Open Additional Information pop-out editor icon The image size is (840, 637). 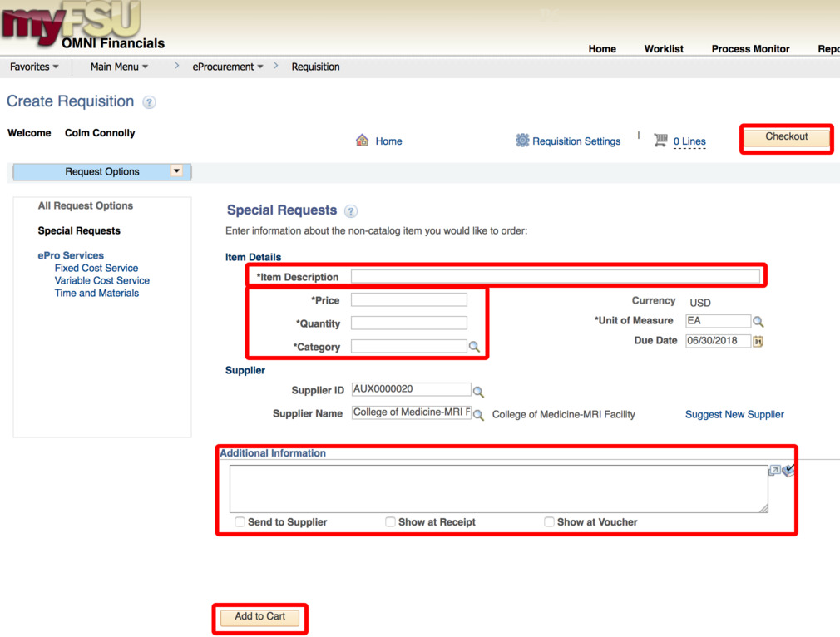(x=774, y=471)
